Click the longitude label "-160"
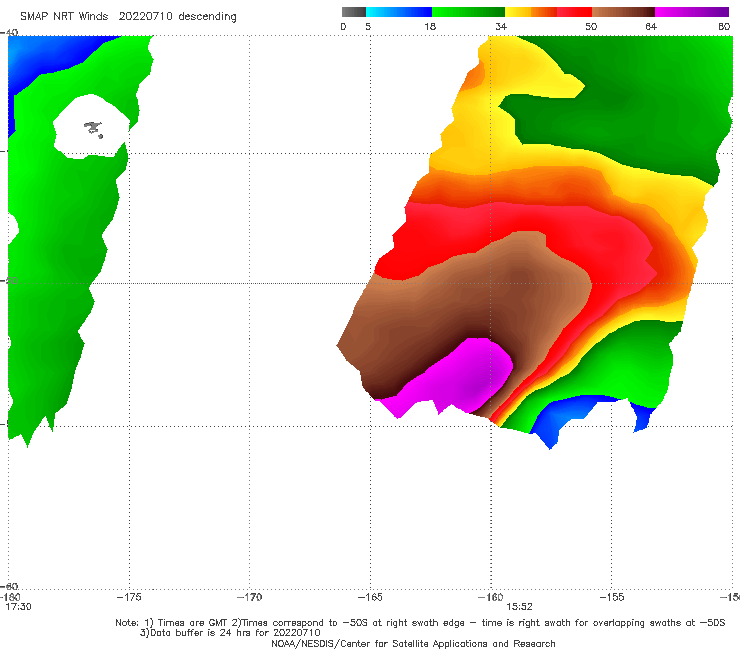The height and width of the screenshot is (650, 740). click(x=491, y=597)
